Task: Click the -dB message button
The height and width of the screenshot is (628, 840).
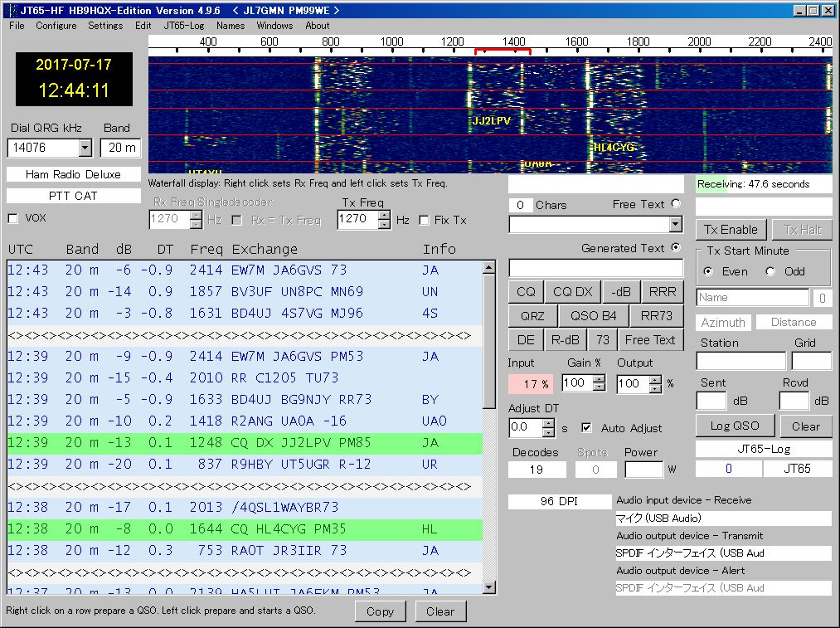Action: (620, 291)
